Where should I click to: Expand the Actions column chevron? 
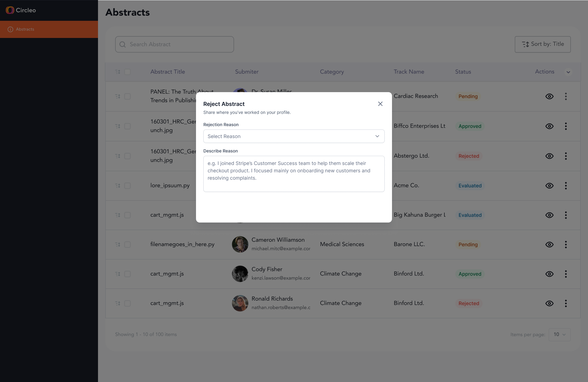click(568, 72)
